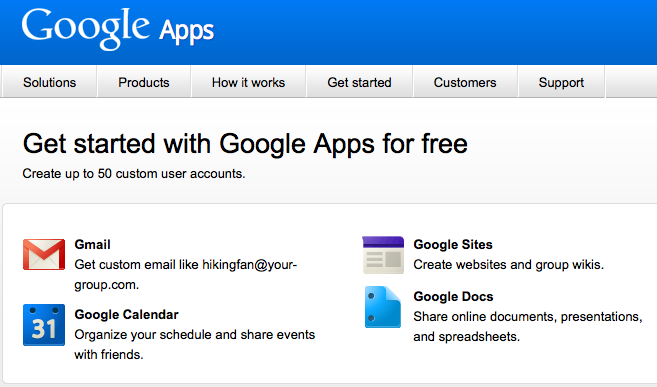
Task: Open the Customers tab
Action: 465,82
